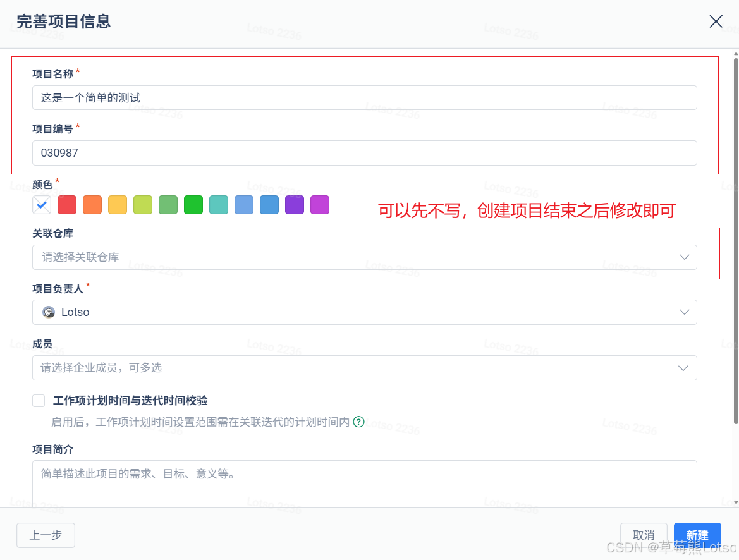Choose the red color swatch
Image resolution: width=739 pixels, height=560 pixels.
click(67, 205)
